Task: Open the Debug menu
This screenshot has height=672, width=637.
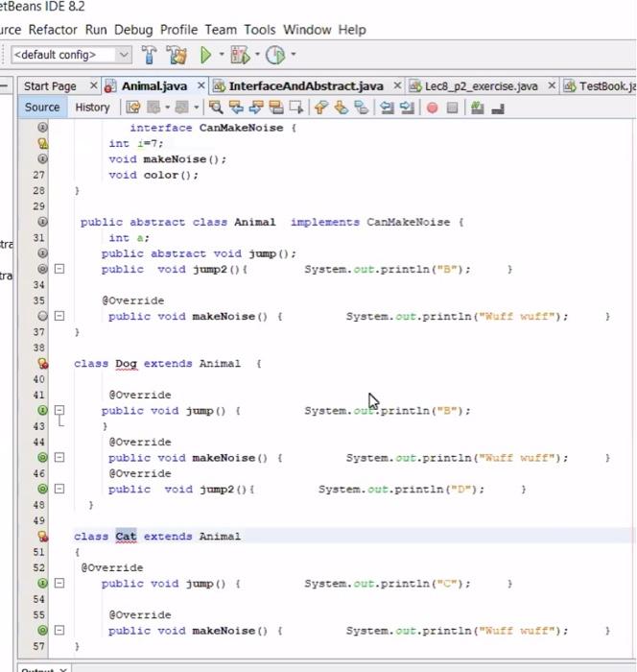Action: coord(133,30)
